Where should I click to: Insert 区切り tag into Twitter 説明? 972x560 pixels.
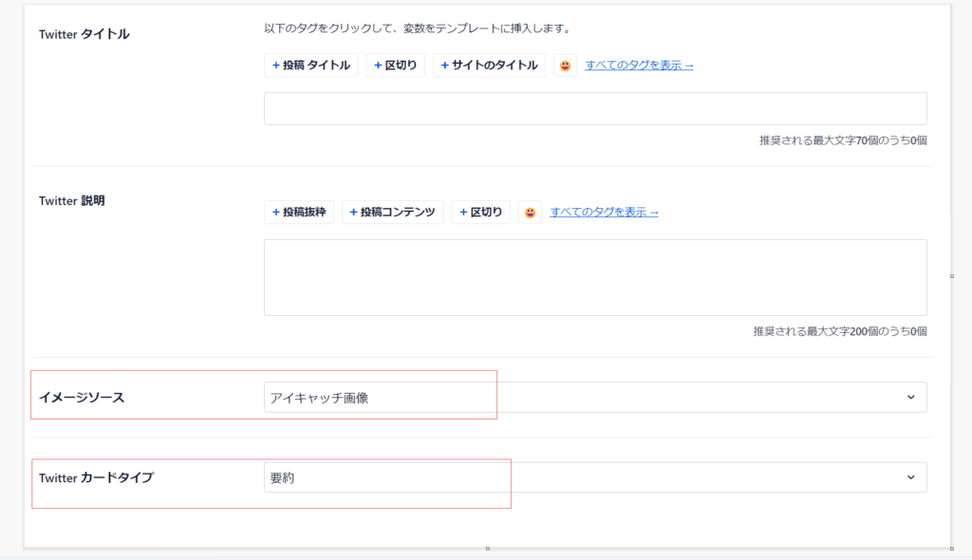coord(480,212)
